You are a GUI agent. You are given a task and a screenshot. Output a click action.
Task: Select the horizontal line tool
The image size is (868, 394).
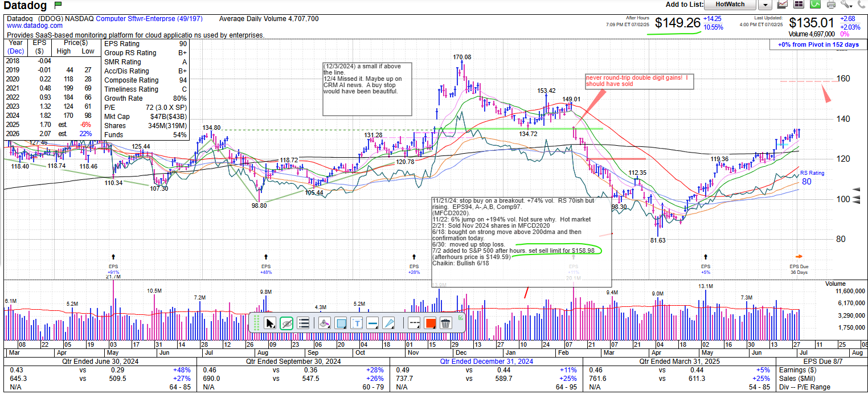tap(373, 323)
